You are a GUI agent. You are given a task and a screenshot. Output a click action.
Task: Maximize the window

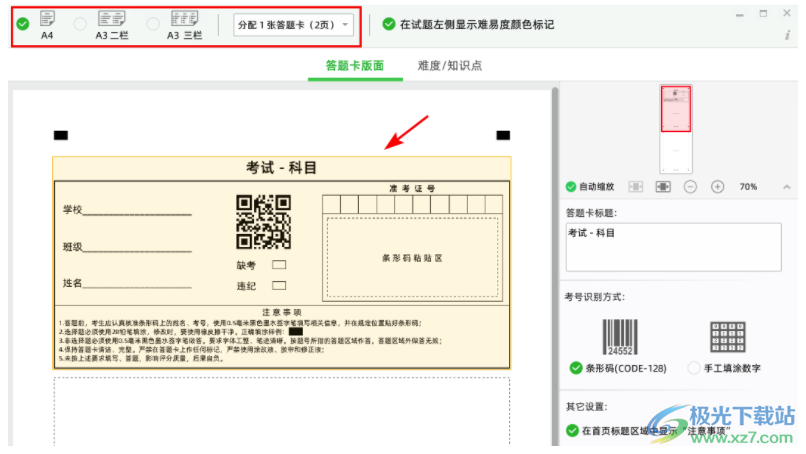[x=763, y=14]
